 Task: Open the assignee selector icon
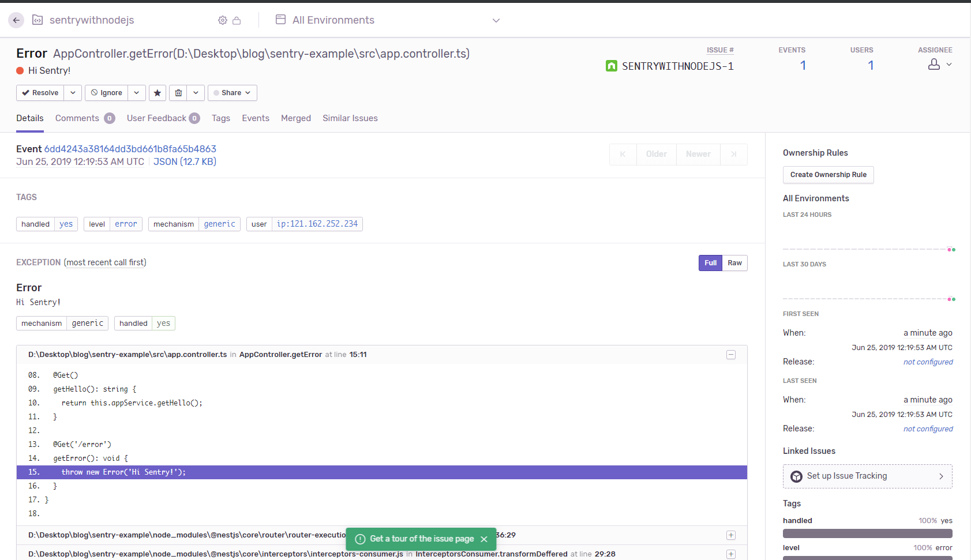coord(934,65)
